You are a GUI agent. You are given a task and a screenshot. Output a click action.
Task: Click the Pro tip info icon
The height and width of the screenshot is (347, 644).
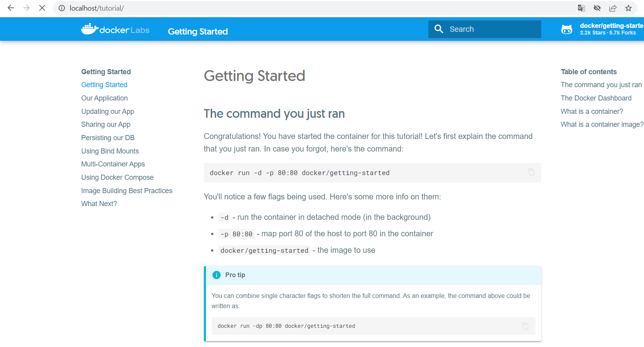point(216,275)
